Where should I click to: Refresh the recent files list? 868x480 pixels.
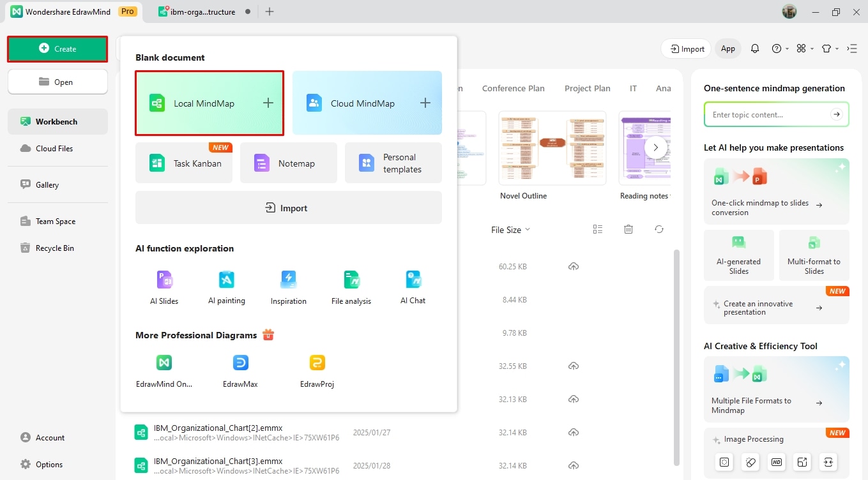click(x=659, y=229)
